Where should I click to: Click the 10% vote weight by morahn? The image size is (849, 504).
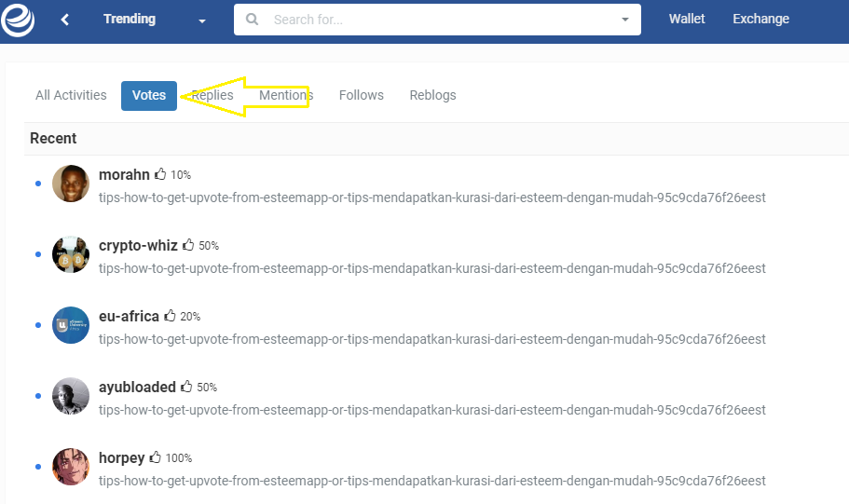(181, 175)
